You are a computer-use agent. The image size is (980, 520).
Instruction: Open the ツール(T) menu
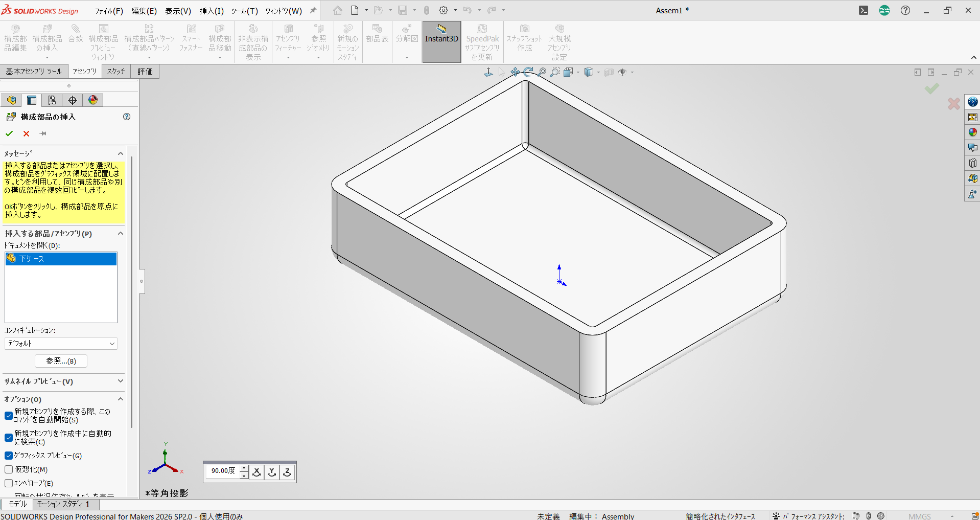[245, 11]
